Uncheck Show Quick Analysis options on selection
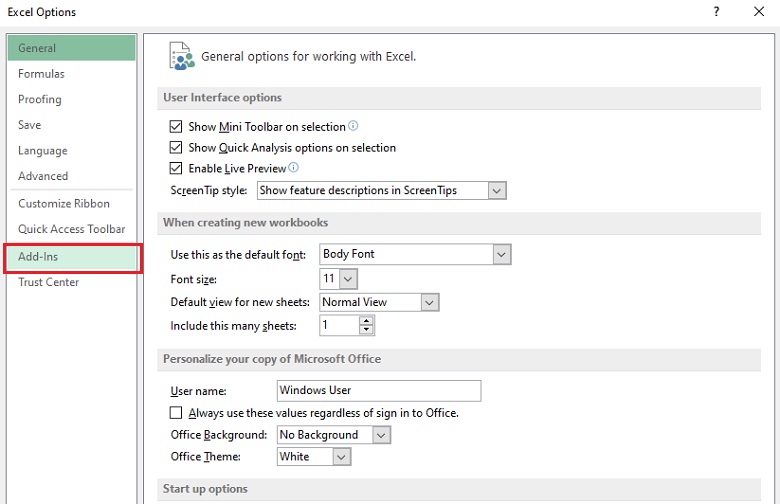 (177, 148)
